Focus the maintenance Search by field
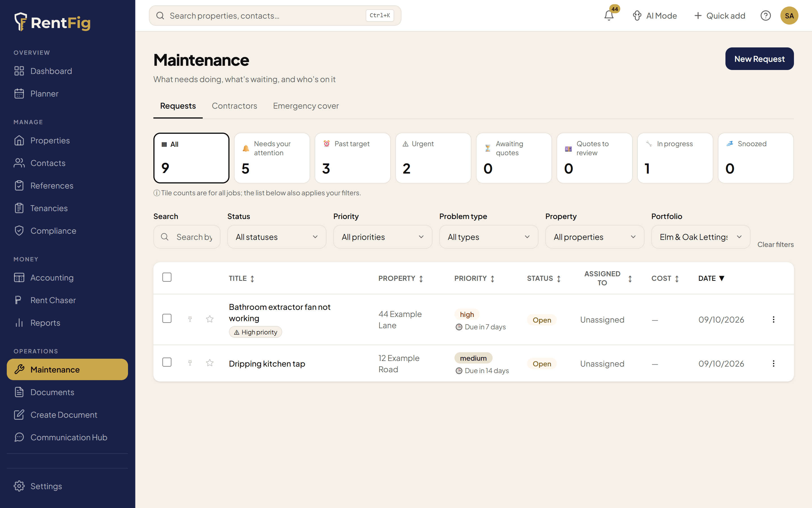This screenshot has height=508, width=812. point(187,237)
